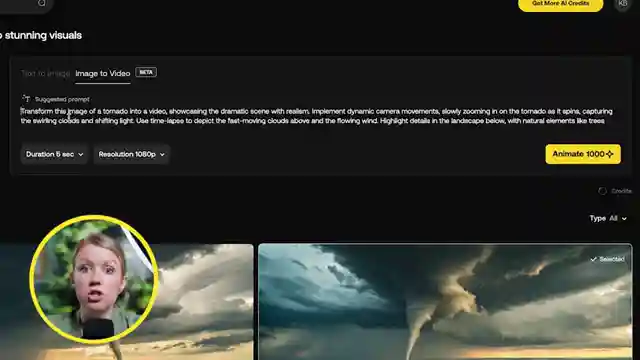Click the Get More AI Credits button
640x360 pixels.
coord(560,4)
